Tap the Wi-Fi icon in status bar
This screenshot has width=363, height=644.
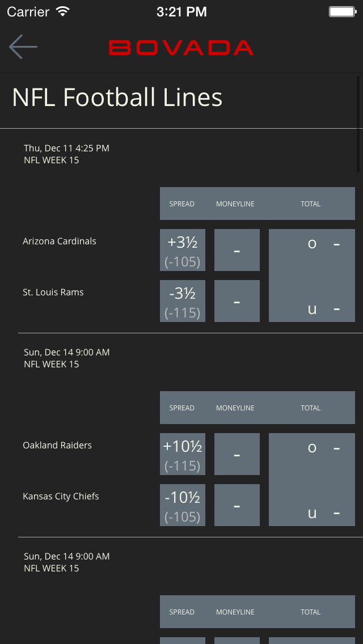pos(63,11)
